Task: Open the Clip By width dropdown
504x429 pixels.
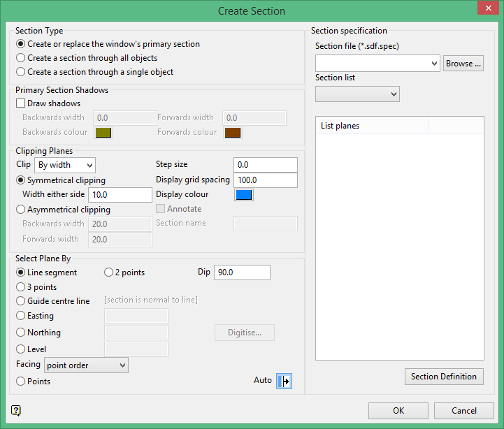Action: pos(65,166)
